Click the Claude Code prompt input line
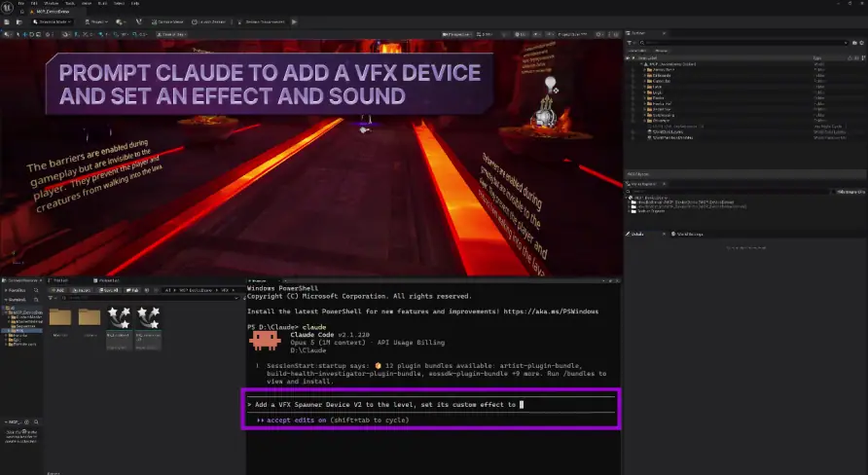Viewport: 868px width, 475px height. [431, 405]
